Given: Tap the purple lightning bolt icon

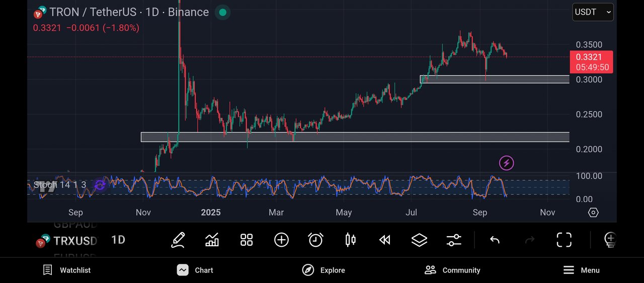Looking at the screenshot, I should pos(506,163).
